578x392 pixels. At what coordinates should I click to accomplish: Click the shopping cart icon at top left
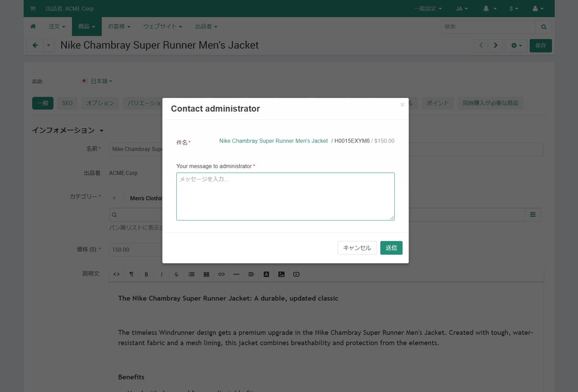pos(32,9)
